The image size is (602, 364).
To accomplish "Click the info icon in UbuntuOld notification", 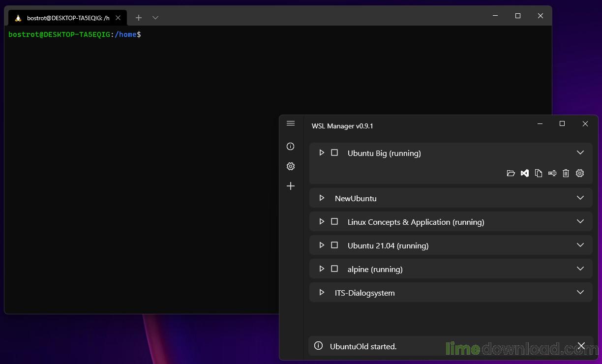I will (319, 346).
